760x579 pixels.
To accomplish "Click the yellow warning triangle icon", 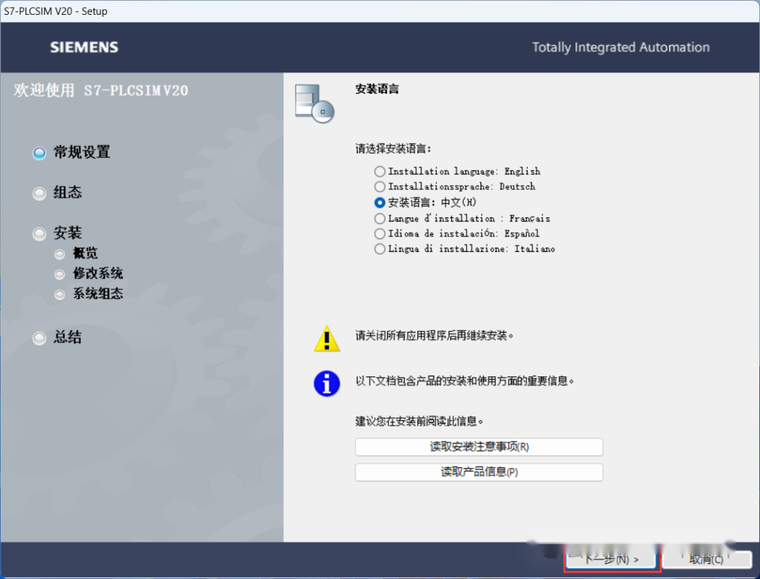I will click(x=327, y=339).
